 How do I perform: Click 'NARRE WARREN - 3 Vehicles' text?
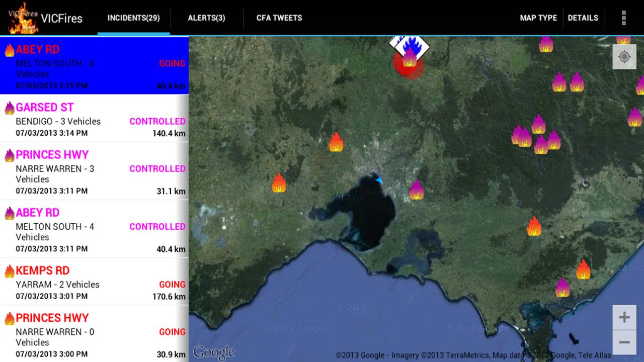tap(55, 174)
